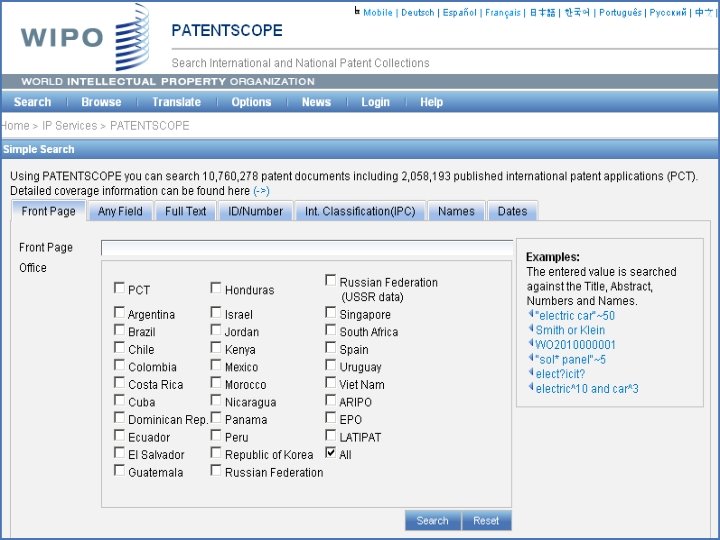Switch to the Dates tab

coord(512,211)
